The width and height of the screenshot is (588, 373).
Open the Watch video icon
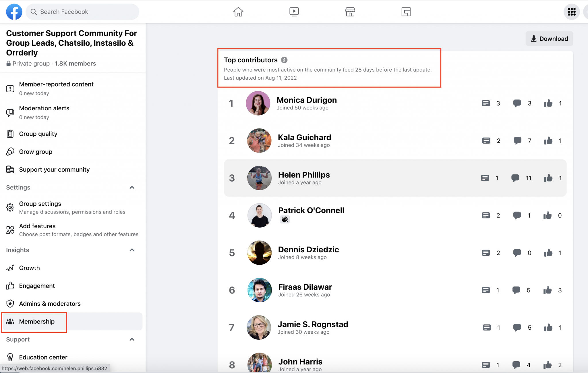pos(294,12)
